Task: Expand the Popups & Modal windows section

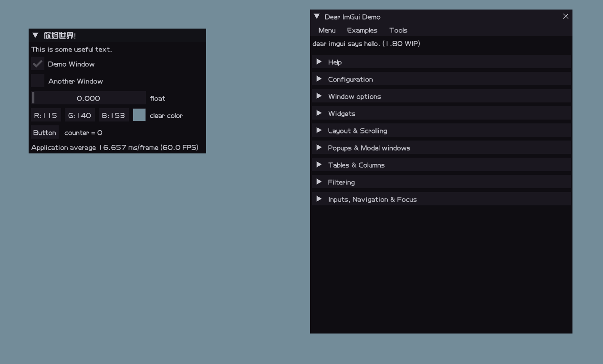Action: point(441,148)
